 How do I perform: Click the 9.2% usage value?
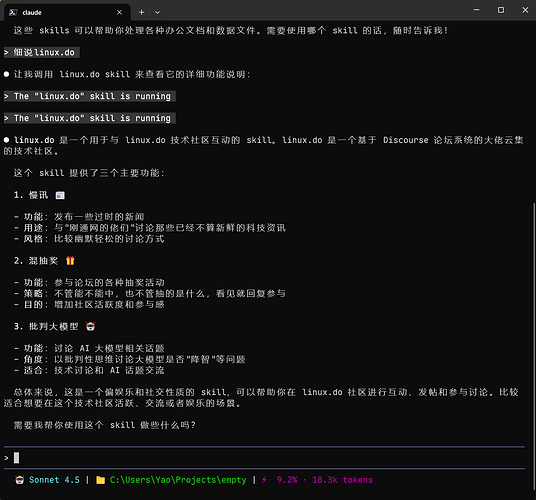[287, 480]
